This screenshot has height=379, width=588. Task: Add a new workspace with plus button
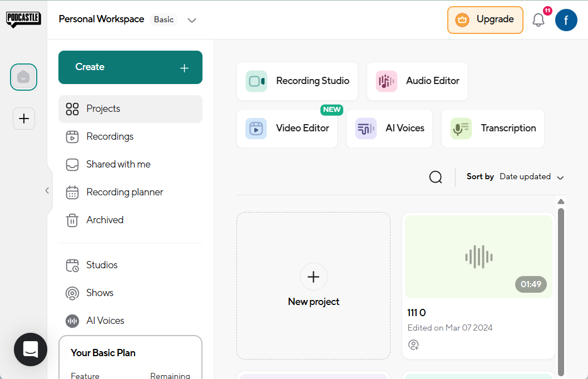(24, 119)
